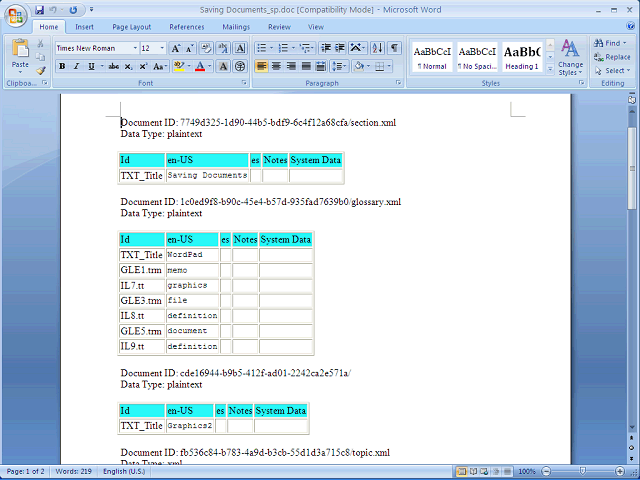Click the zoom slider handle

click(583, 471)
